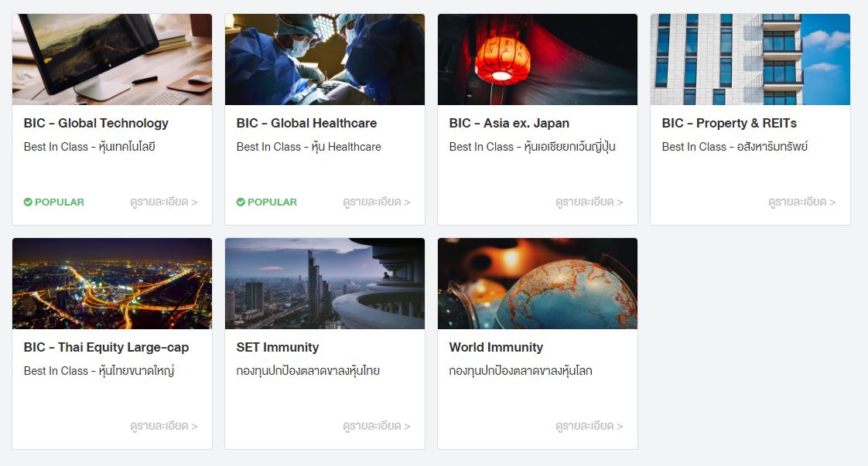View details link on SET Immunity card

click(x=377, y=426)
